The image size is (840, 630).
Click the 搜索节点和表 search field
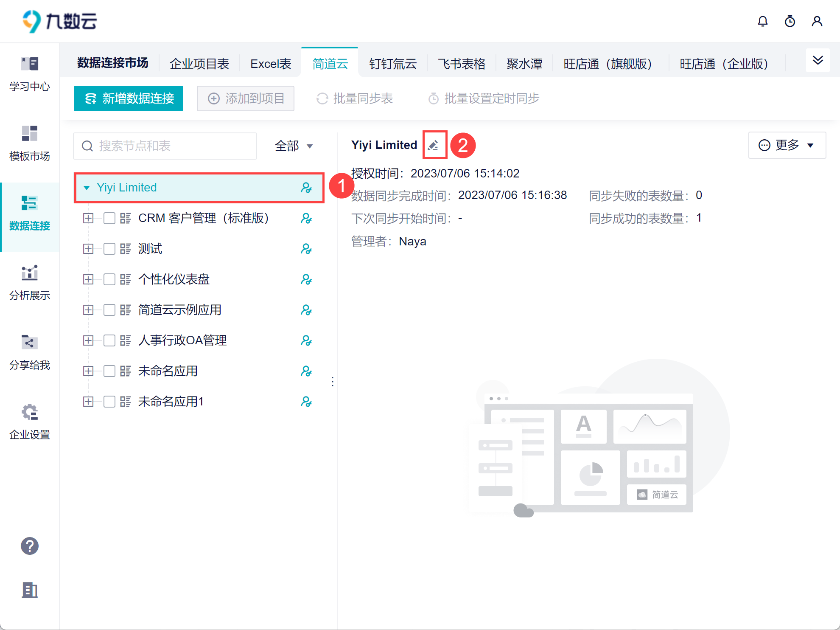pos(165,146)
